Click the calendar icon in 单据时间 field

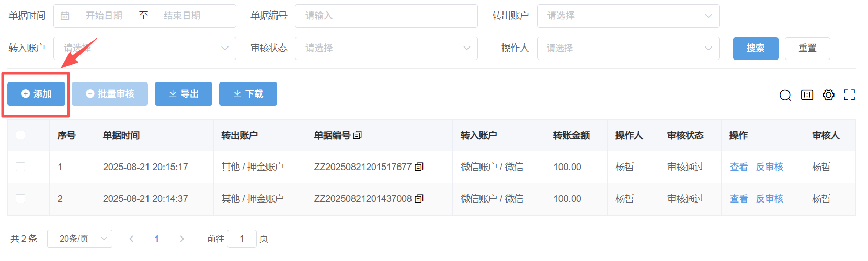tap(65, 16)
